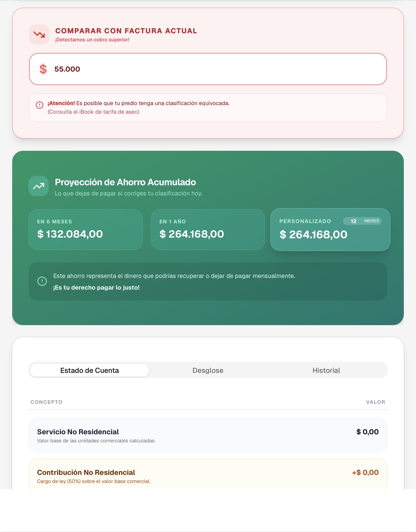Switch to the Desglose tab

click(x=208, y=370)
